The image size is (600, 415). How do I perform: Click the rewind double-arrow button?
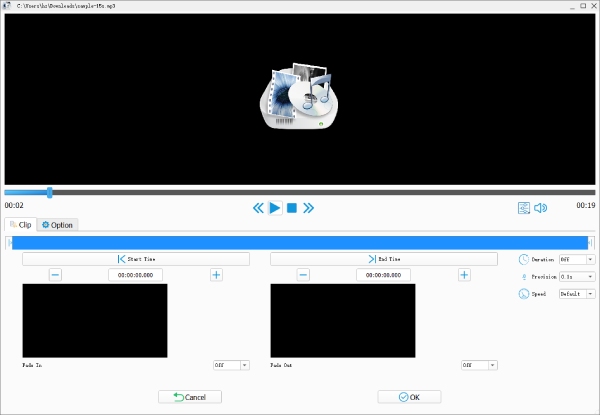coord(258,208)
